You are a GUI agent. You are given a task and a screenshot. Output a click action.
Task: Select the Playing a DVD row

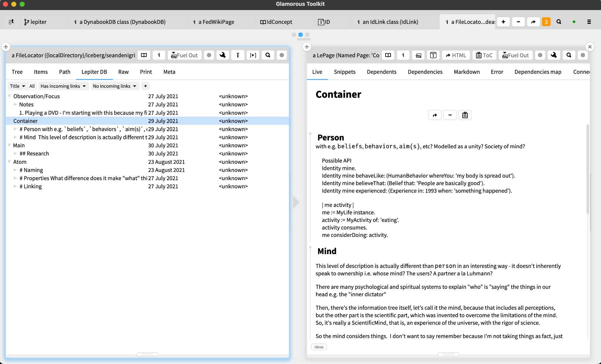[x=147, y=113]
